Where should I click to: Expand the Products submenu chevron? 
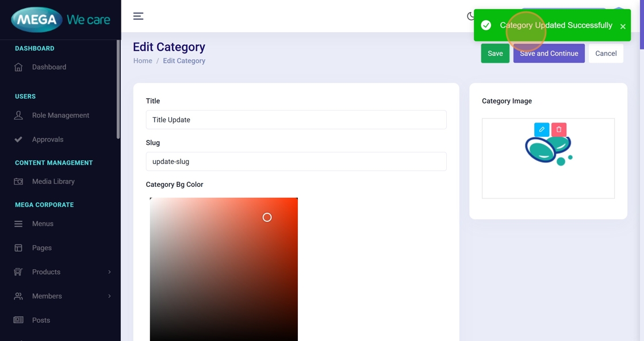109,272
